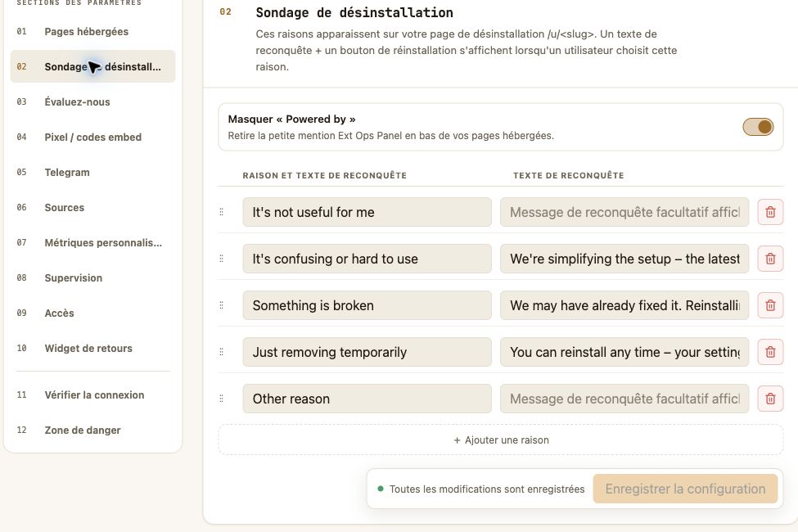Viewport: 798px width, 532px height.
Task: Delete the "It's confusing or hard to use" reason
Action: [770, 259]
